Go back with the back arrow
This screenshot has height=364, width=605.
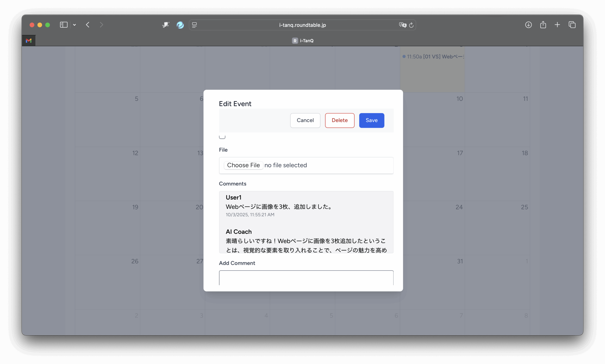[88, 25]
